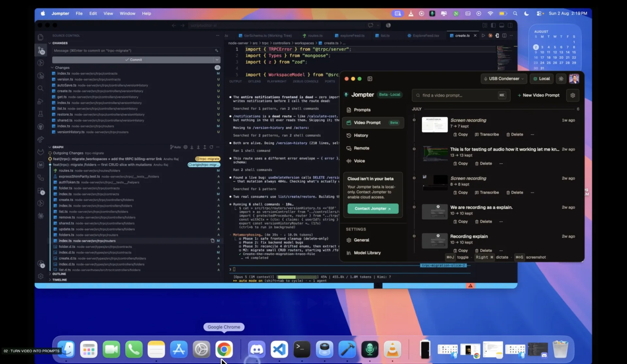Open Terminal from the Dock
This screenshot has width=627, height=364.
coord(302,349)
